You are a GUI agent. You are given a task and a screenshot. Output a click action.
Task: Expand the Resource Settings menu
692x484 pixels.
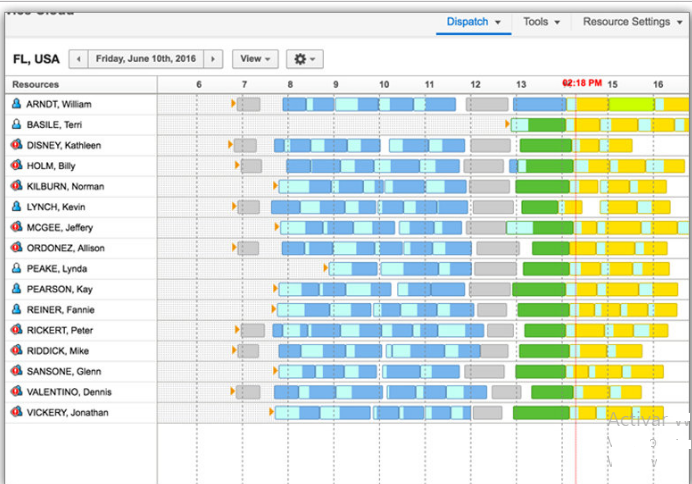point(632,22)
